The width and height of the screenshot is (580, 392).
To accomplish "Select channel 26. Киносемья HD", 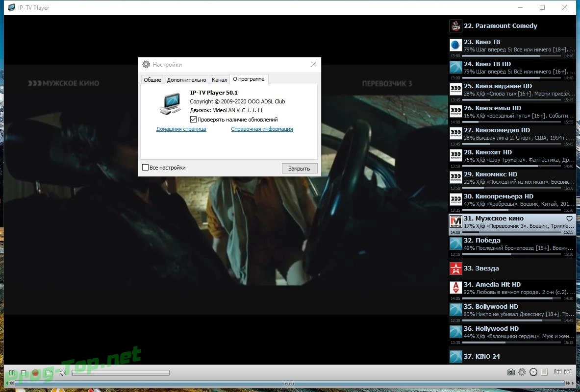I will tap(512, 114).
